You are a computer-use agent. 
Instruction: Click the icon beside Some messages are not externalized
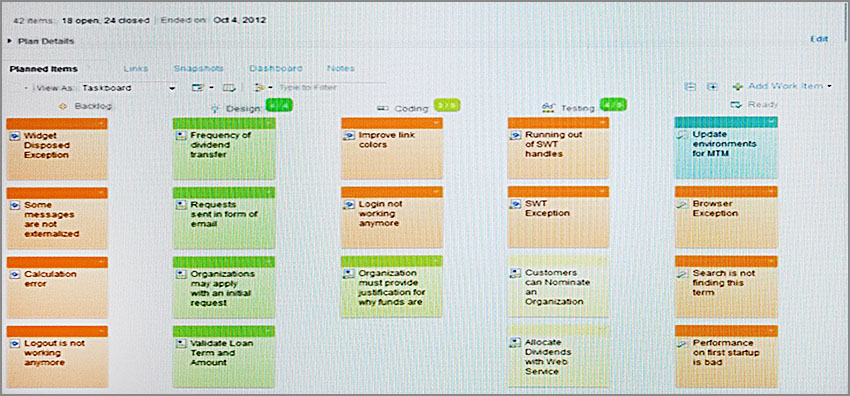pyautogui.click(x=15, y=205)
